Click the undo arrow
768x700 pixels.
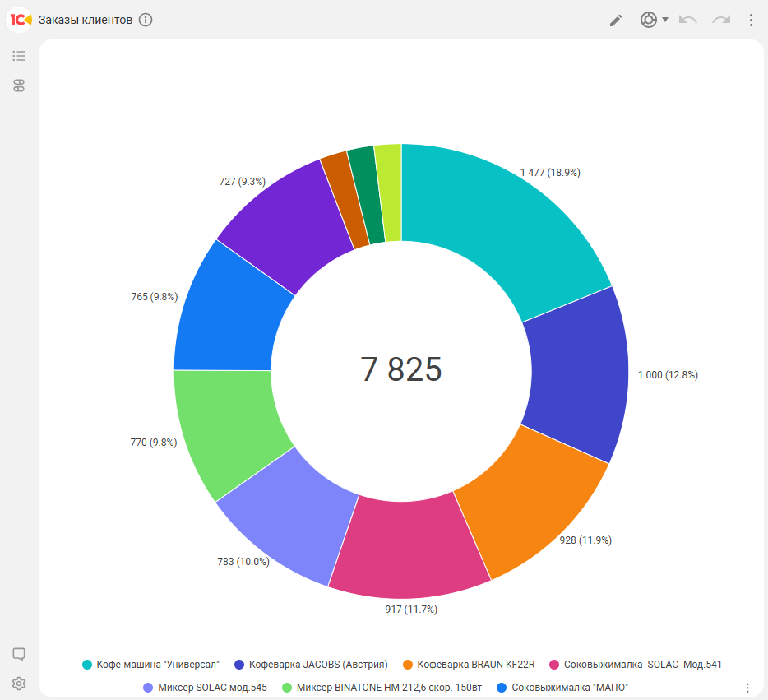click(687, 20)
